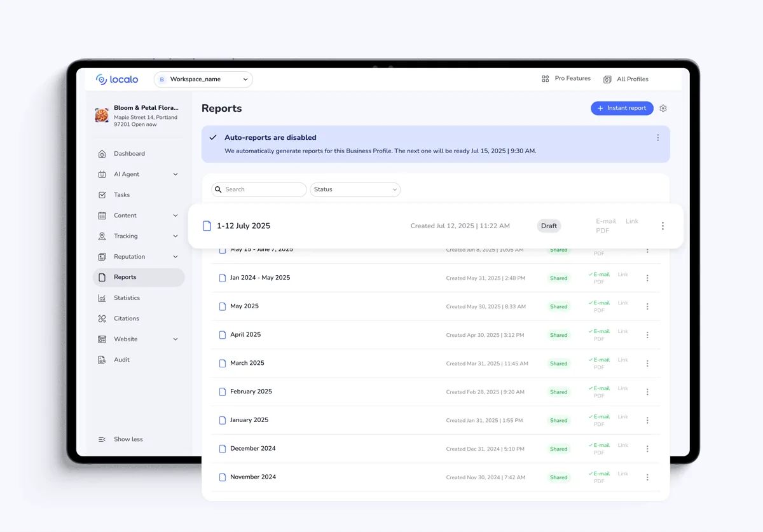Open options menu for May 2025 row
The height and width of the screenshot is (532, 763).
pyautogui.click(x=647, y=306)
